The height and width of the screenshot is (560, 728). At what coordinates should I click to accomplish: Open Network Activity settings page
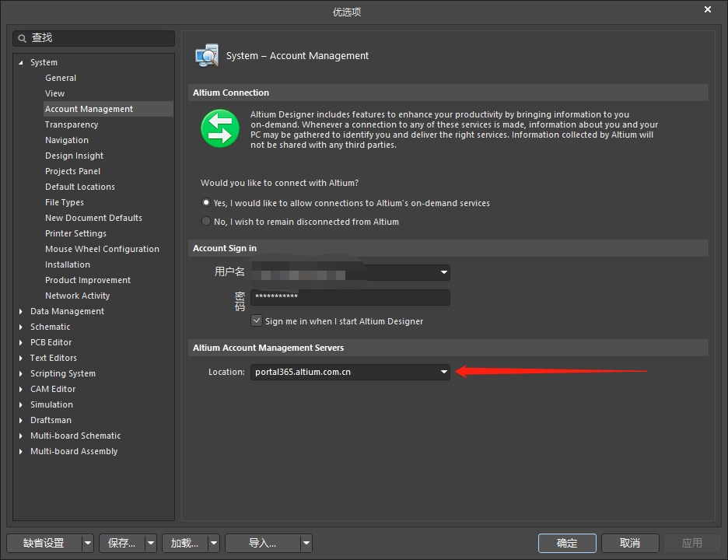(x=78, y=296)
